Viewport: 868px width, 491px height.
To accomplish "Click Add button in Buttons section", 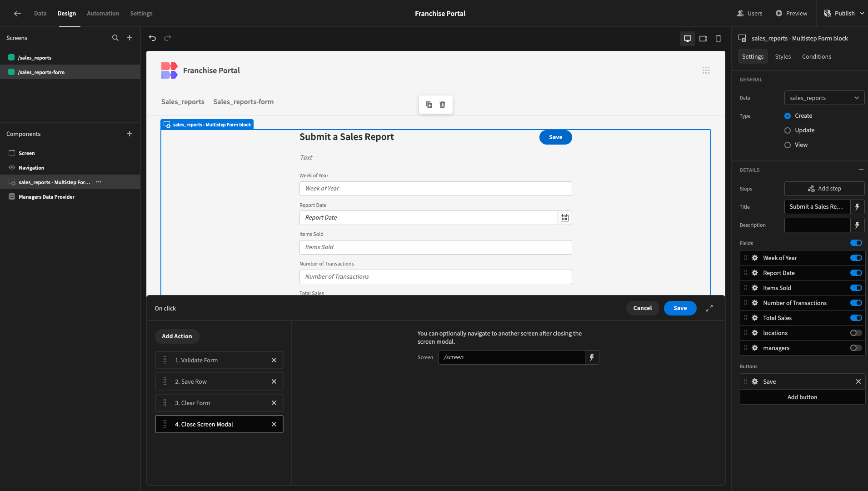I will click(x=803, y=397).
